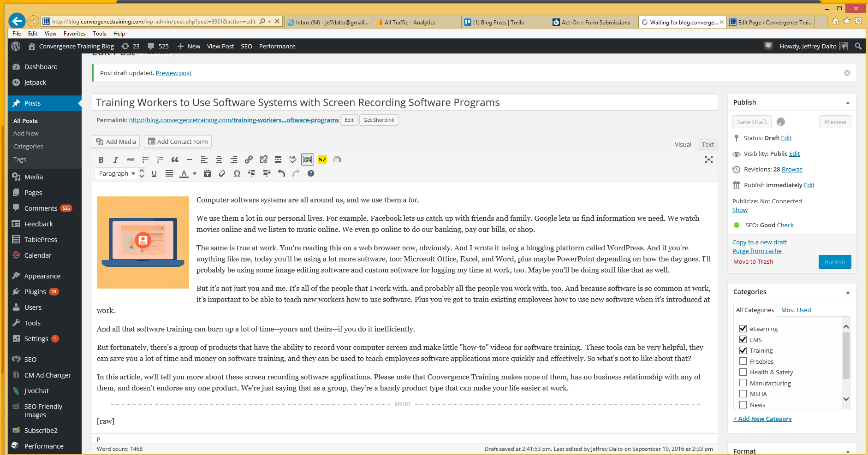Click the post title input field
Image resolution: width=868 pixels, height=455 pixels.
click(404, 102)
